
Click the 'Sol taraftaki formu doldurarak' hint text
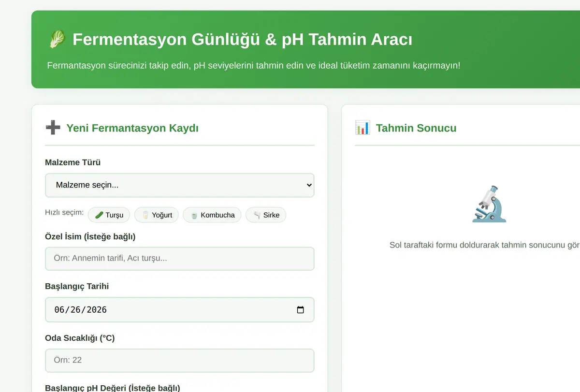[x=484, y=245]
